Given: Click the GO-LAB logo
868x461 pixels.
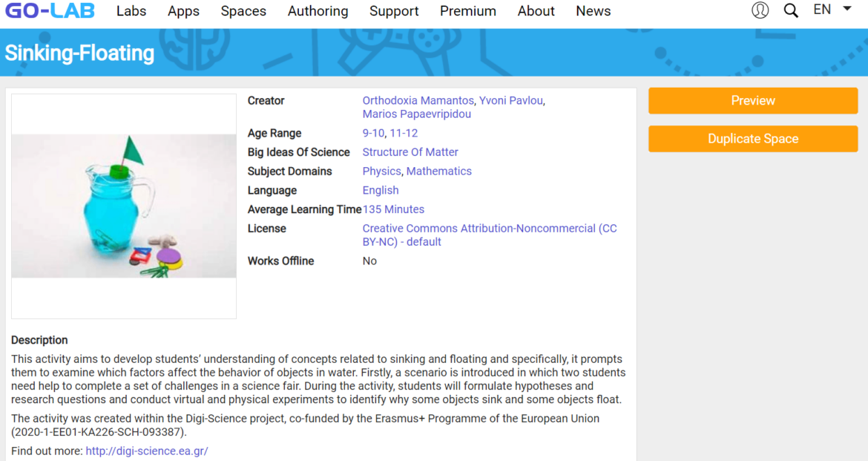Looking at the screenshot, I should pyautogui.click(x=50, y=10).
